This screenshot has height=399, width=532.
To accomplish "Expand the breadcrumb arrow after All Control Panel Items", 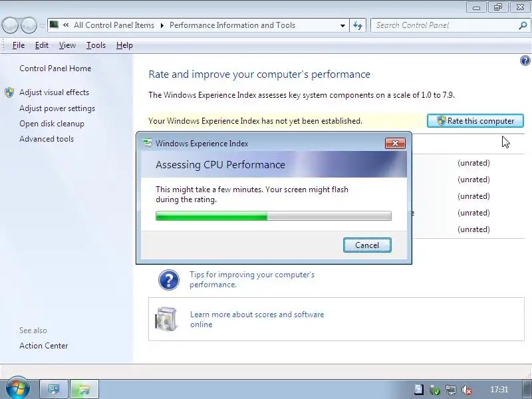I will [162, 25].
